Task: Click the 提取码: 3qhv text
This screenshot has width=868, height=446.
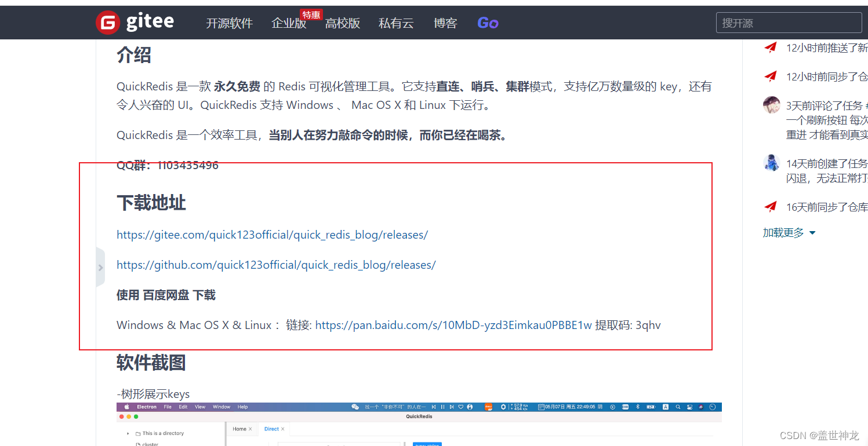Action: click(x=628, y=325)
